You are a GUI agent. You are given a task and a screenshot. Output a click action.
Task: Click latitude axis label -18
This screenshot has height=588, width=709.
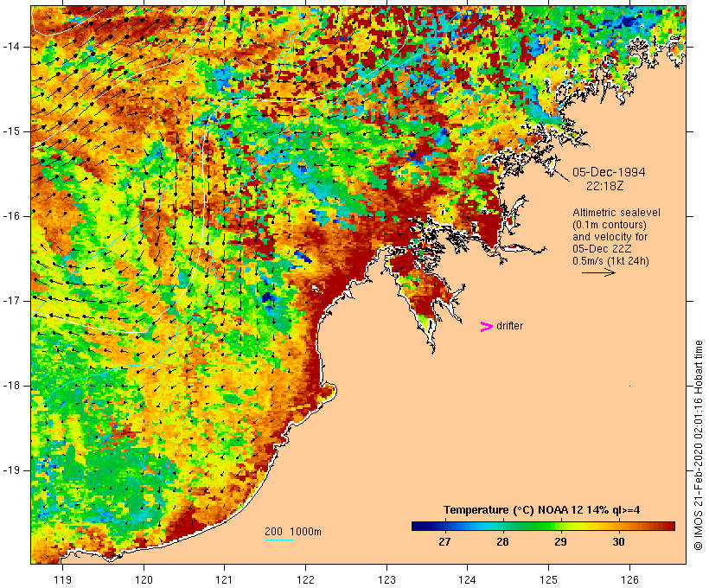click(x=11, y=386)
